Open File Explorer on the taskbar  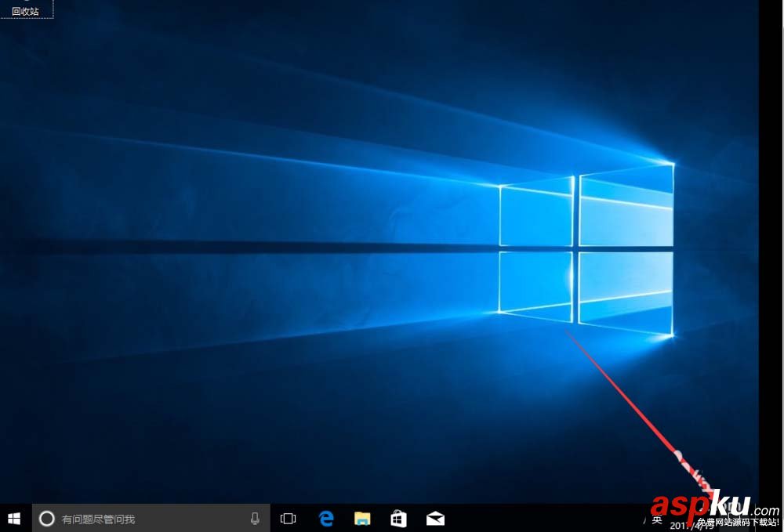coord(362,518)
